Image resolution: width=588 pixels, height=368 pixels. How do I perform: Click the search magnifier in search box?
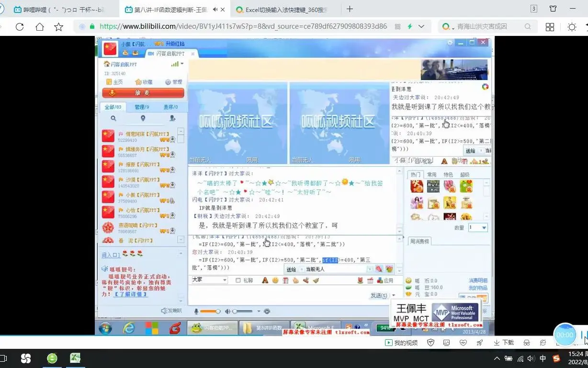(528, 27)
